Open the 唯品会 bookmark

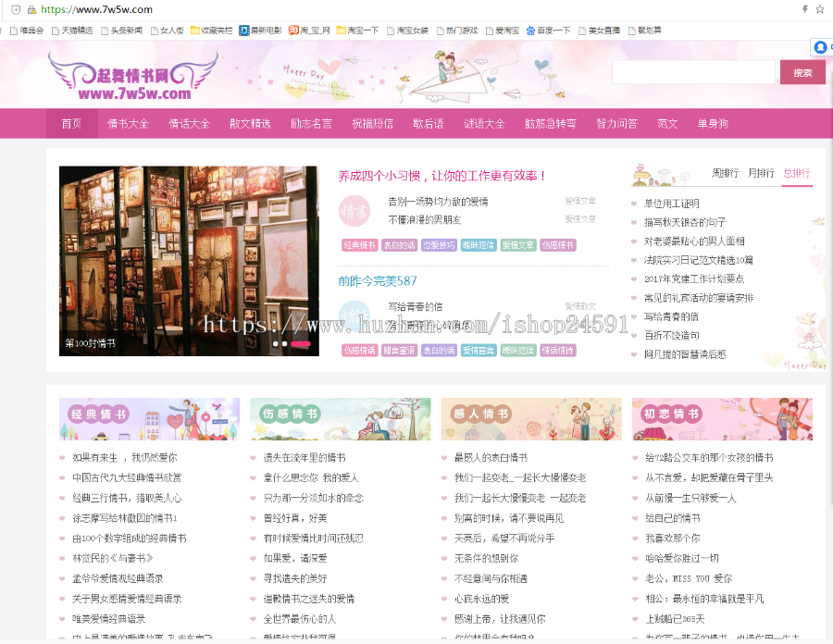(x=27, y=31)
